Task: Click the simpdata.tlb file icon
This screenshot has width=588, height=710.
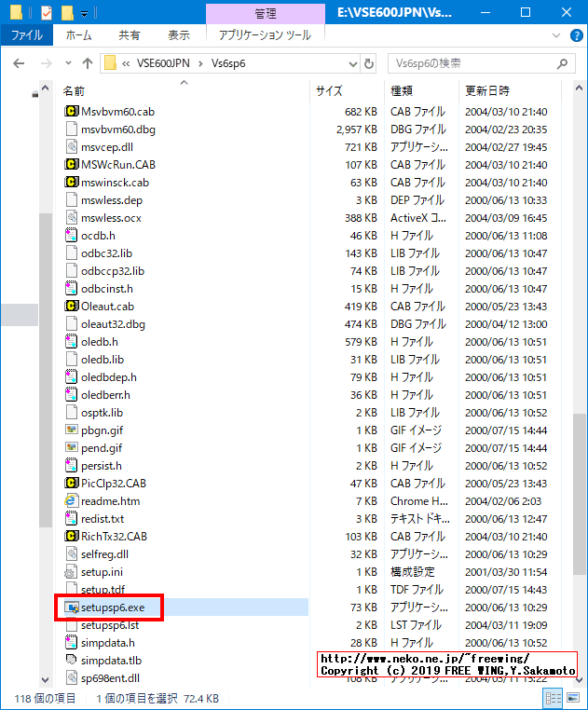Action: (71, 661)
